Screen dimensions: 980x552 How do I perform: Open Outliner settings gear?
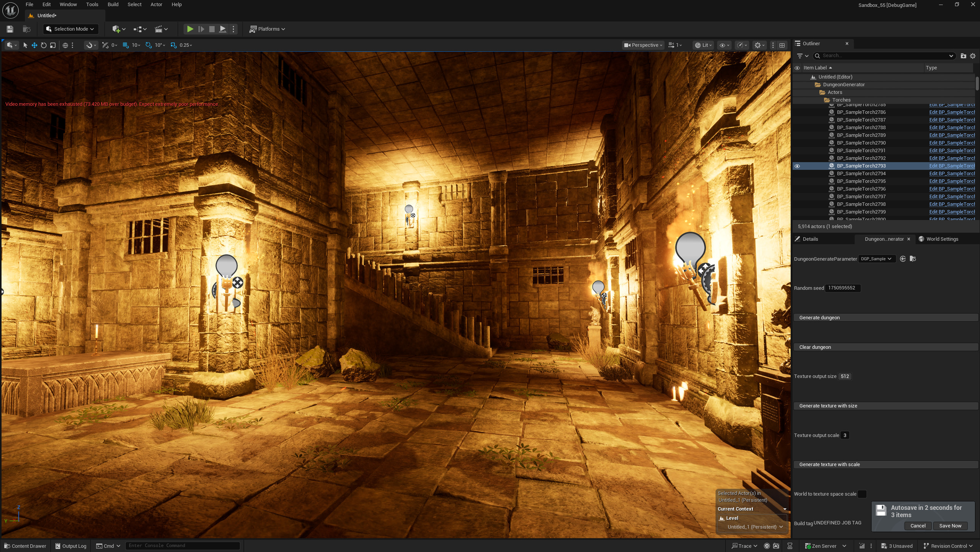(973, 56)
